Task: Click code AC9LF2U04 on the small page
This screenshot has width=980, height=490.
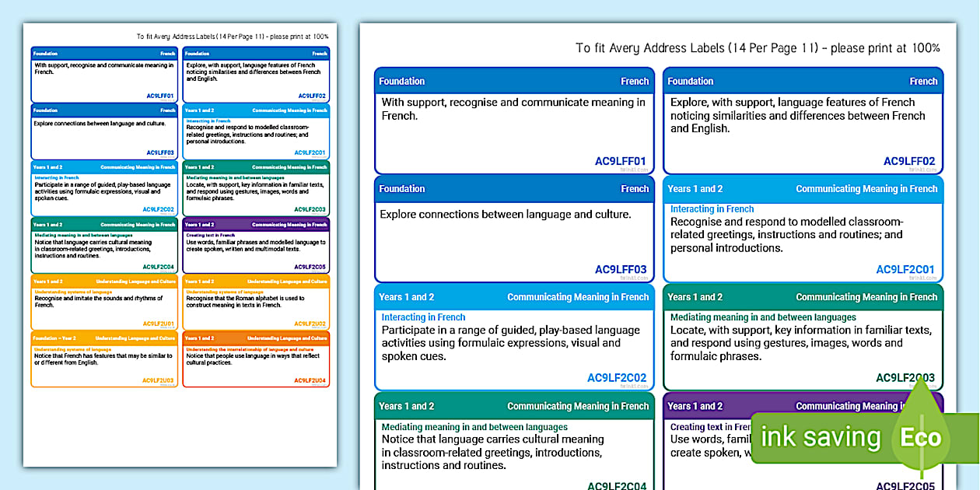Action: (310, 380)
